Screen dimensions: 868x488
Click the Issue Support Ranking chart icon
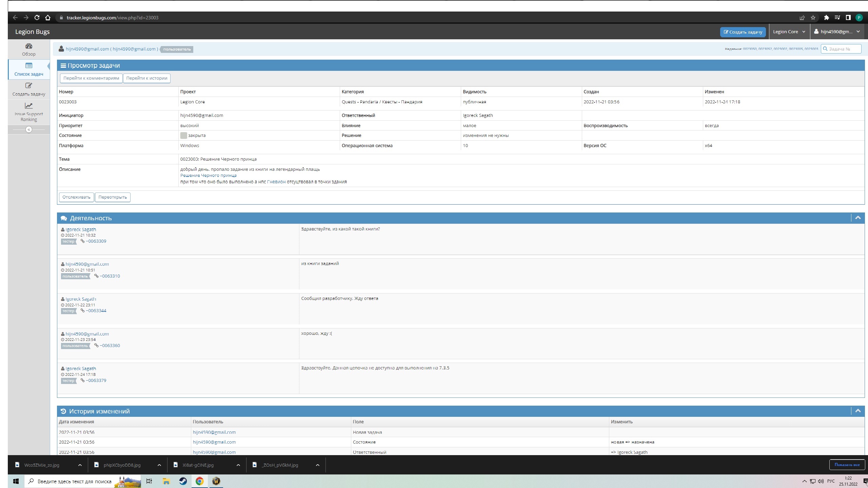[x=29, y=106]
